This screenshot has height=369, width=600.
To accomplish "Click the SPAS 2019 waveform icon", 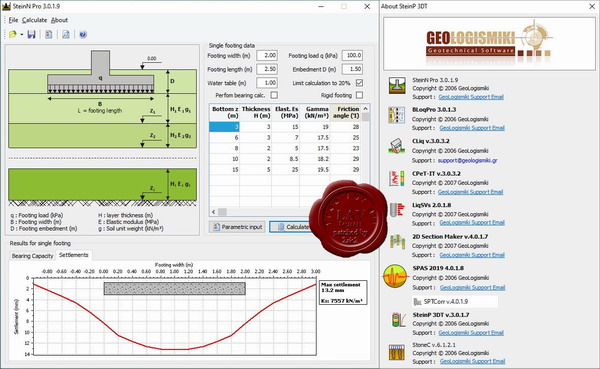I will point(395,276).
